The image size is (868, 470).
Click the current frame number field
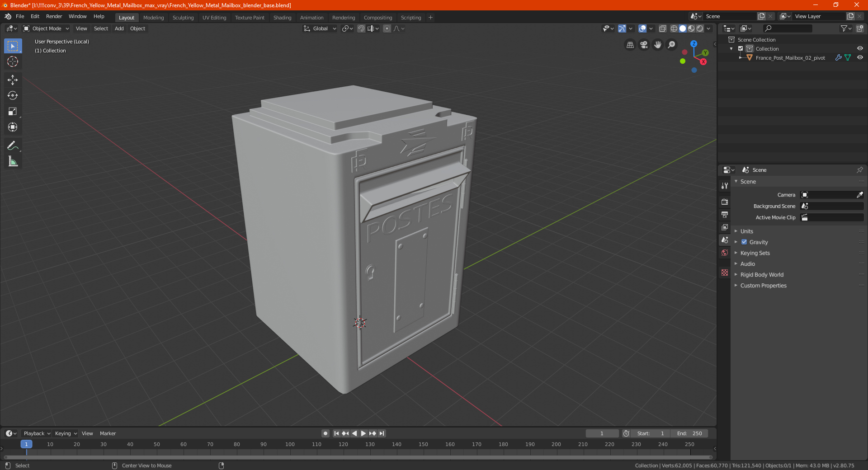pyautogui.click(x=602, y=433)
